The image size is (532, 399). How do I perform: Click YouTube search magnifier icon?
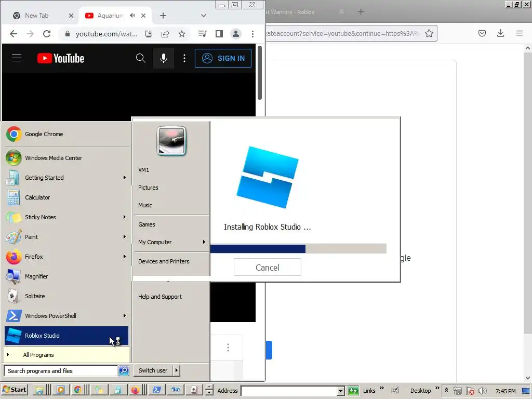[140, 58]
